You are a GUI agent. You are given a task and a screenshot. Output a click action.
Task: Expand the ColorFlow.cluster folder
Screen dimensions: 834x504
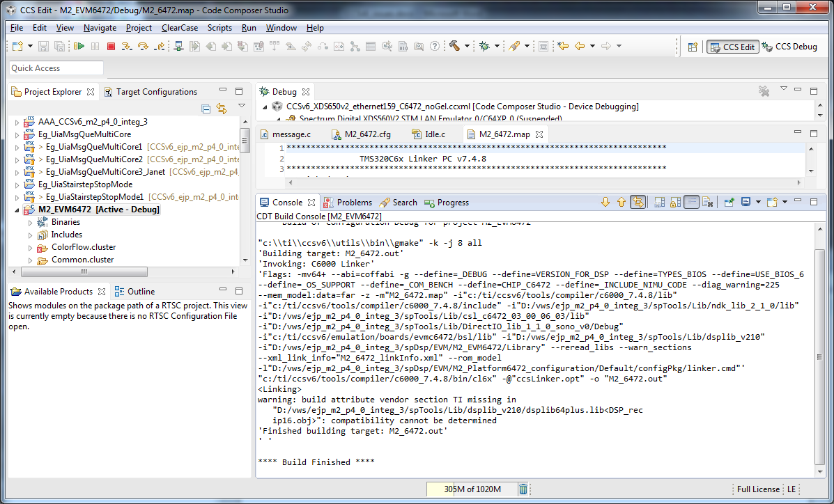[31, 248]
